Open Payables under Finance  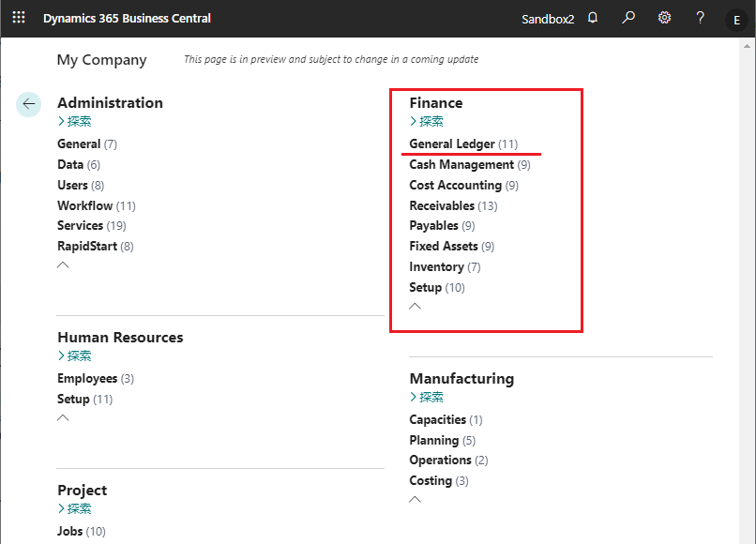(x=442, y=226)
